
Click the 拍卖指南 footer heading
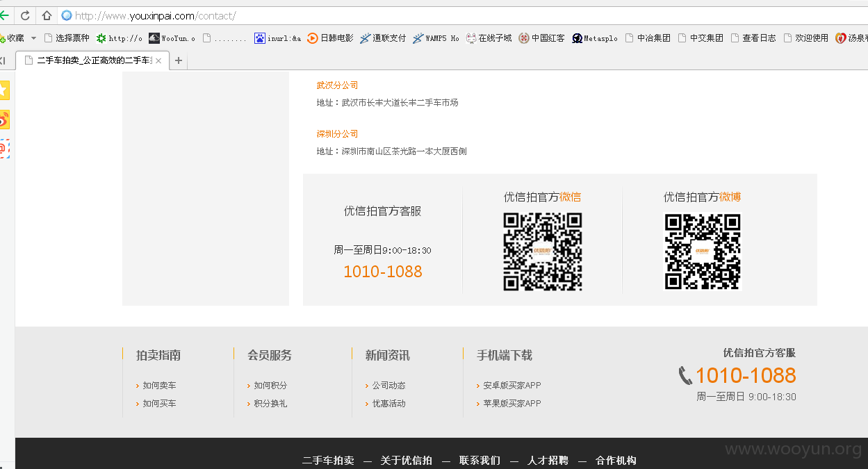click(x=158, y=356)
